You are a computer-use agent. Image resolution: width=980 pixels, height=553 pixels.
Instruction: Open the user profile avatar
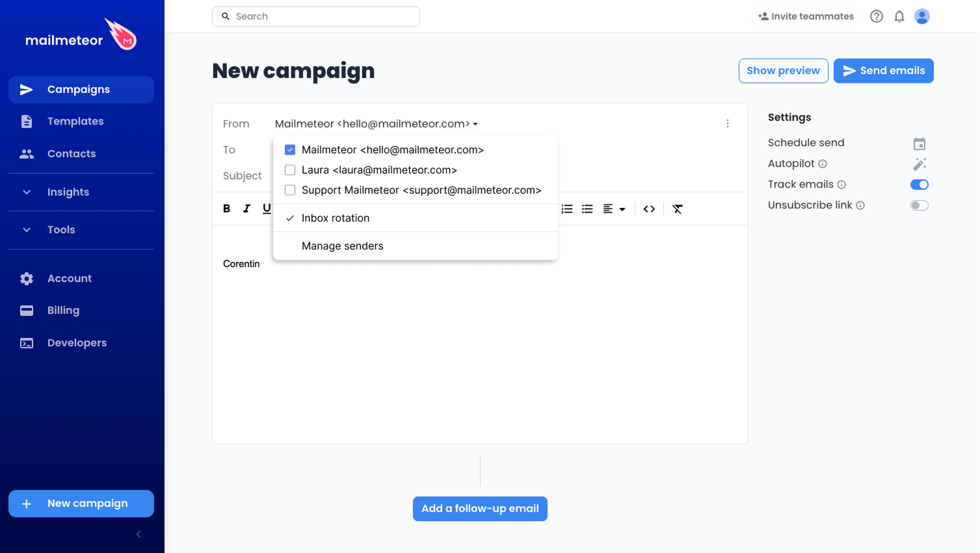(x=922, y=16)
